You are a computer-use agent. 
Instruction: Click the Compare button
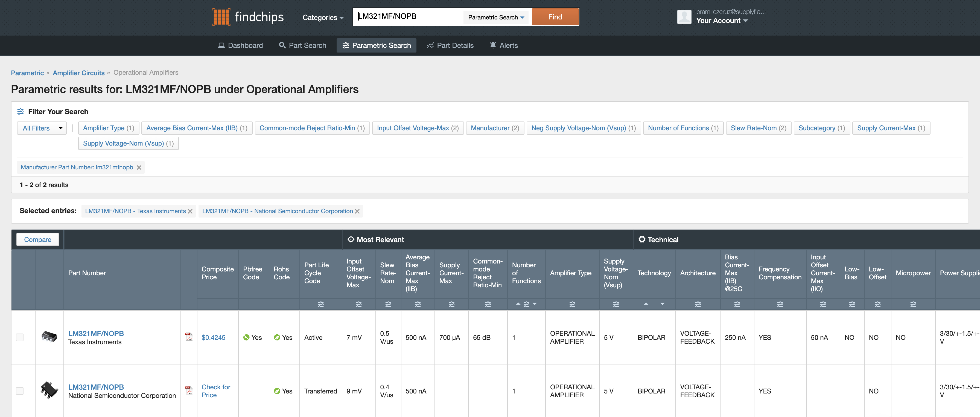click(38, 239)
